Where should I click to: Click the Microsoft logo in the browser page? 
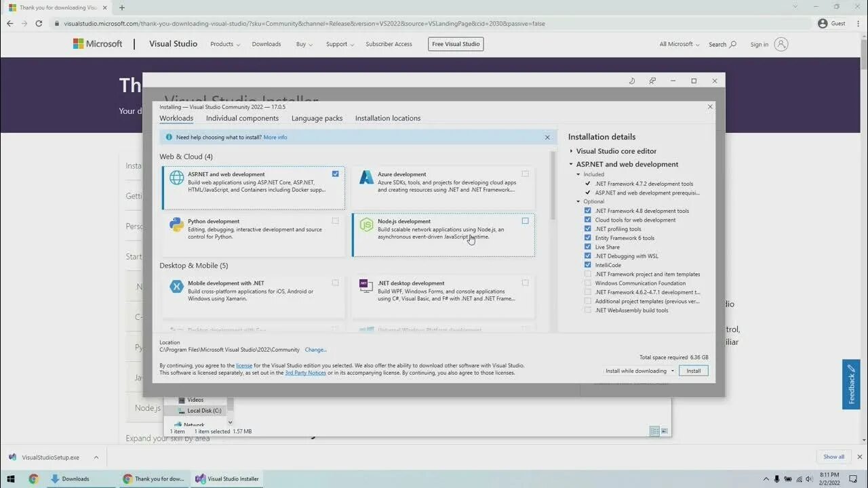pyautogui.click(x=98, y=44)
